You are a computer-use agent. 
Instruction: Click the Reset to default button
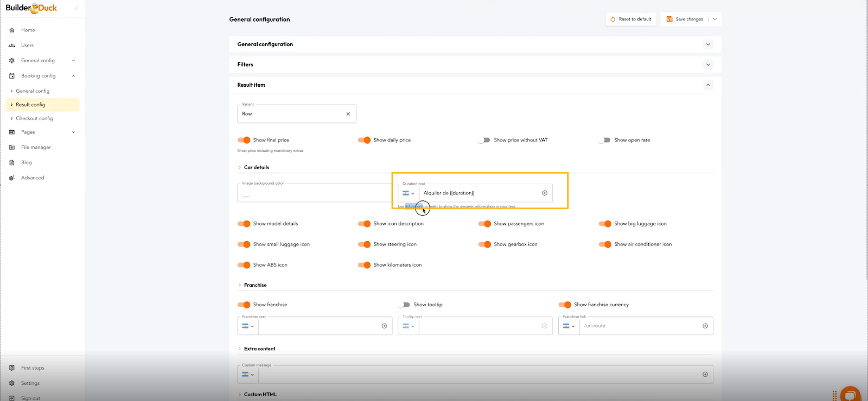pyautogui.click(x=631, y=19)
